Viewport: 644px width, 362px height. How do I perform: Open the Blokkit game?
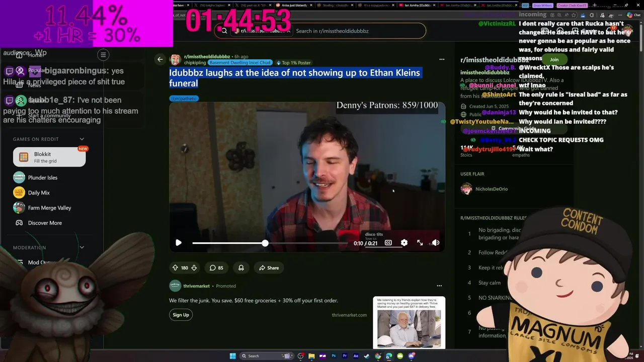(x=49, y=157)
